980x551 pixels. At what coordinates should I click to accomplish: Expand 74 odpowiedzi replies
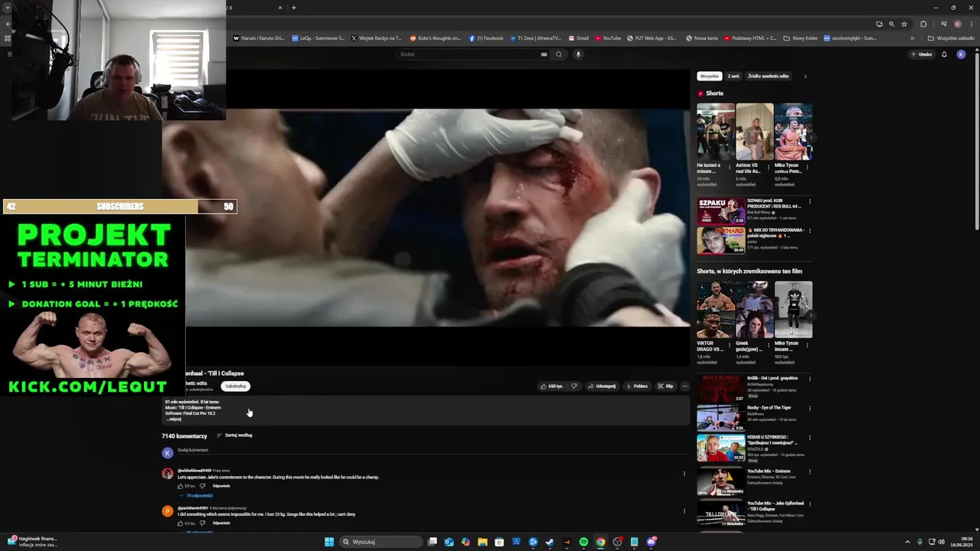[x=196, y=496]
